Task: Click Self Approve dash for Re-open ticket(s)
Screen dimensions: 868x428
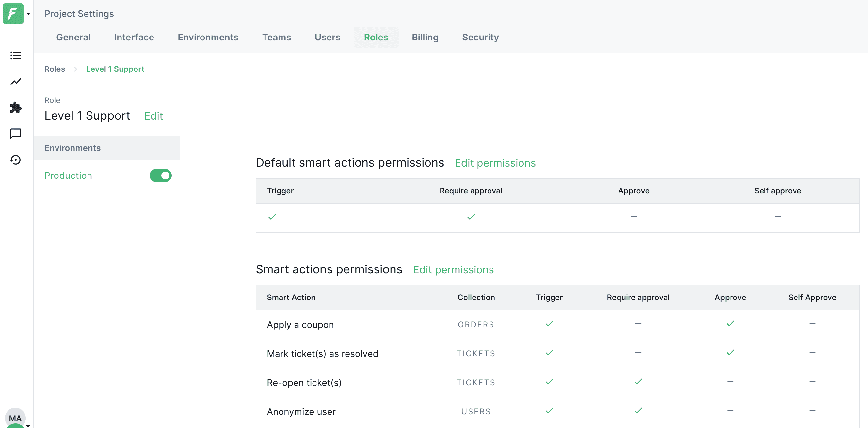Action: (812, 382)
